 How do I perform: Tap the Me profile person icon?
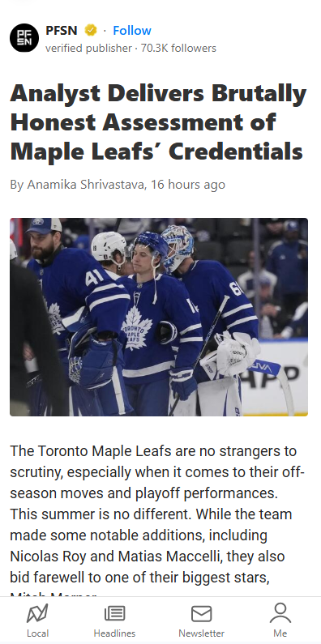[x=280, y=613]
